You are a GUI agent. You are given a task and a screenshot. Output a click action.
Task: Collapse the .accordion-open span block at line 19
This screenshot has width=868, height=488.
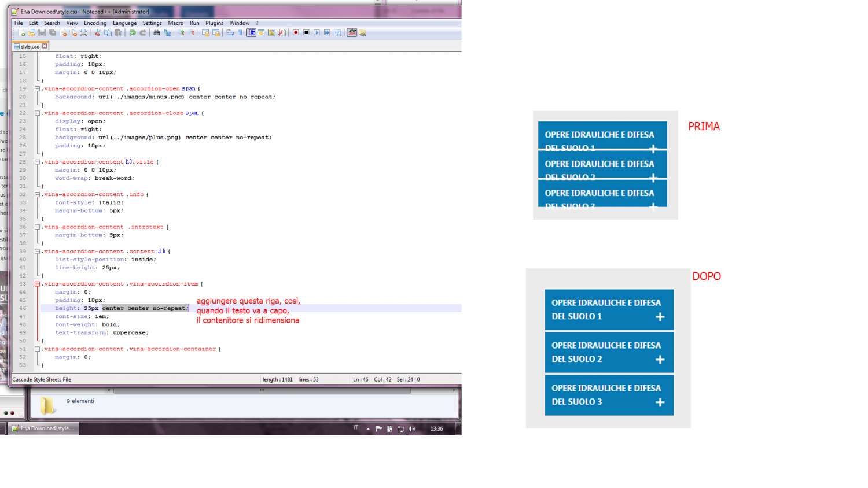[37, 89]
